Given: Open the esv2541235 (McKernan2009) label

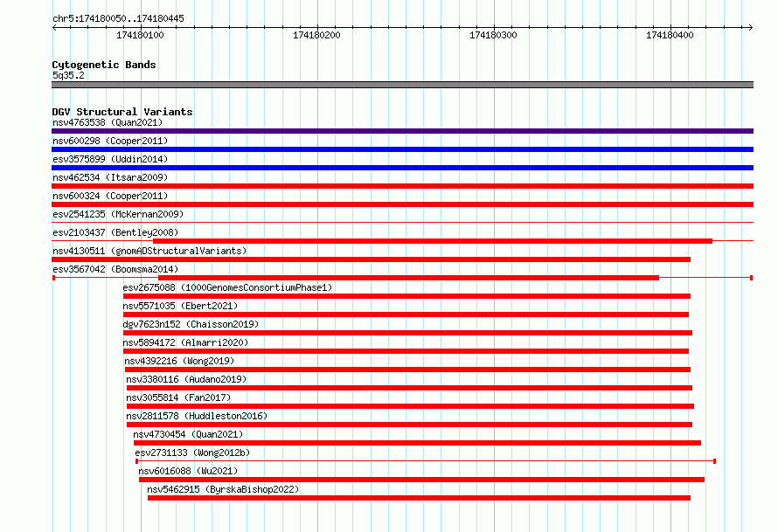Looking at the screenshot, I should [118, 214].
